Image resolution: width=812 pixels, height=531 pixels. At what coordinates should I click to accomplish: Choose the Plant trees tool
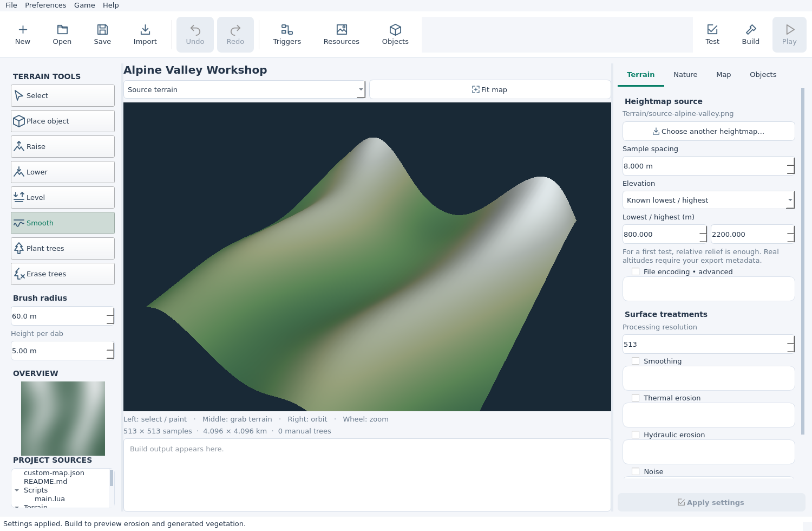tap(63, 249)
